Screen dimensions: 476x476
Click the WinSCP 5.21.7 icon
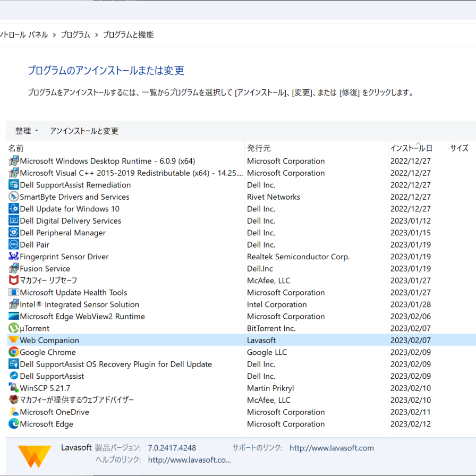(x=14, y=388)
